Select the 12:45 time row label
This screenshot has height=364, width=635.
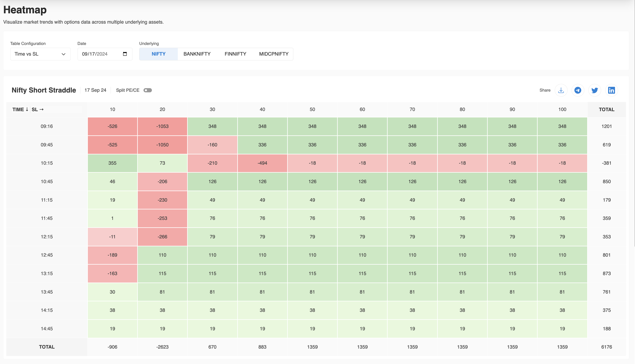[x=47, y=255]
